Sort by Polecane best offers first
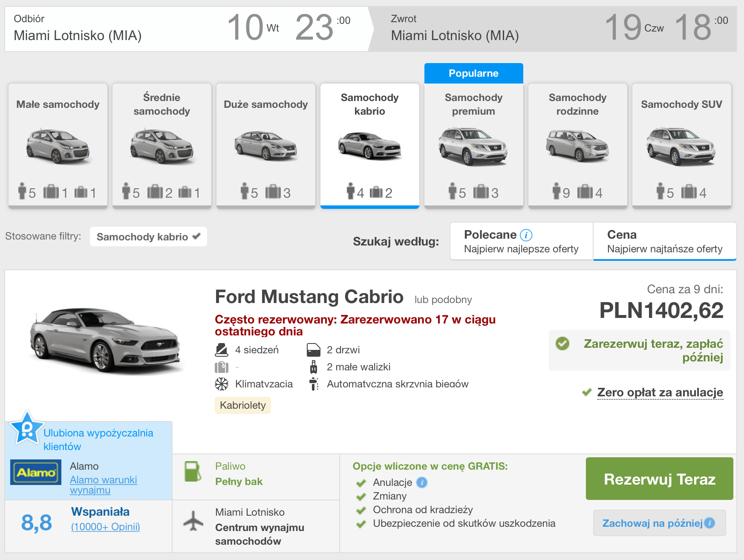 coord(522,241)
